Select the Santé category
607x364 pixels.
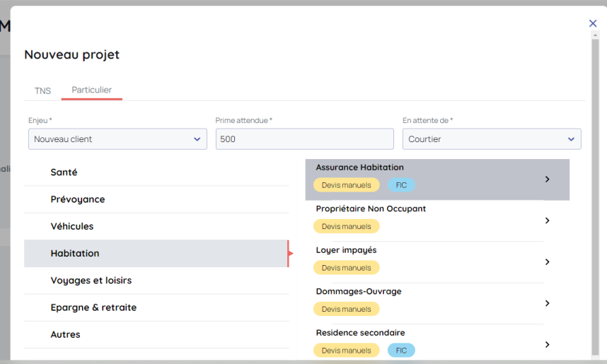64,172
